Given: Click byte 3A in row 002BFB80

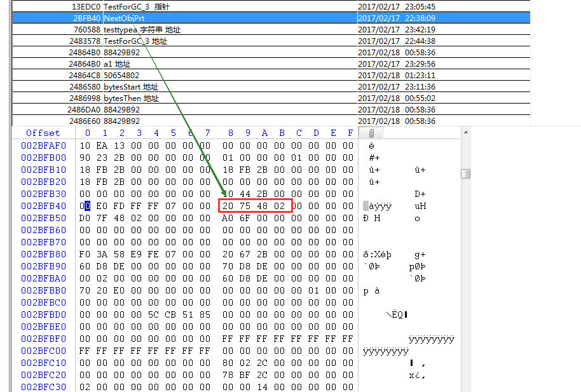Looking at the screenshot, I should point(102,254).
